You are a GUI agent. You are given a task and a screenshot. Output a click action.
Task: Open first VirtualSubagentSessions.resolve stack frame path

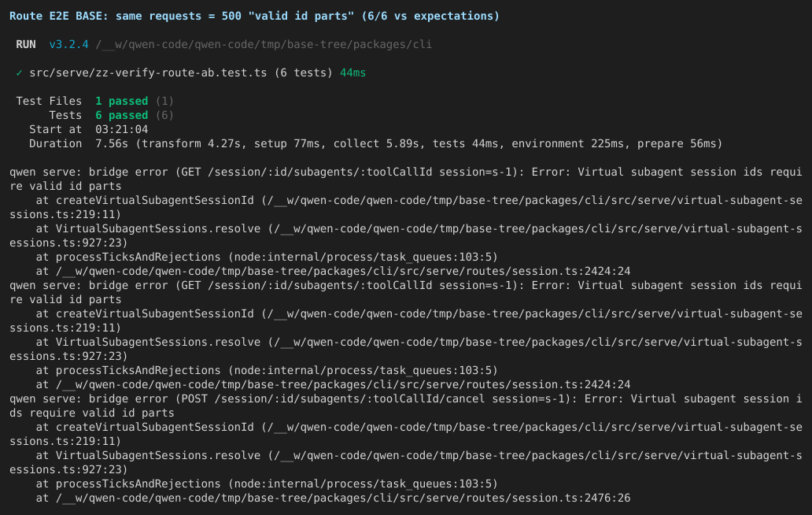[x=406, y=235]
